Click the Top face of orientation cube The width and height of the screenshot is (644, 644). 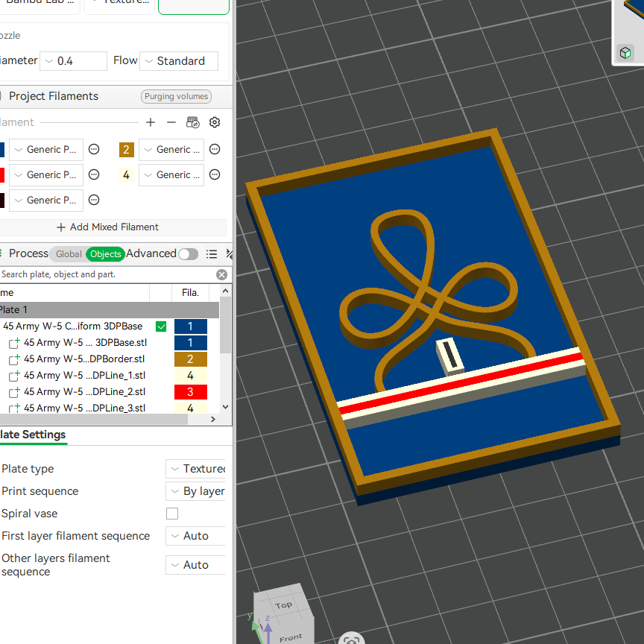click(x=284, y=605)
